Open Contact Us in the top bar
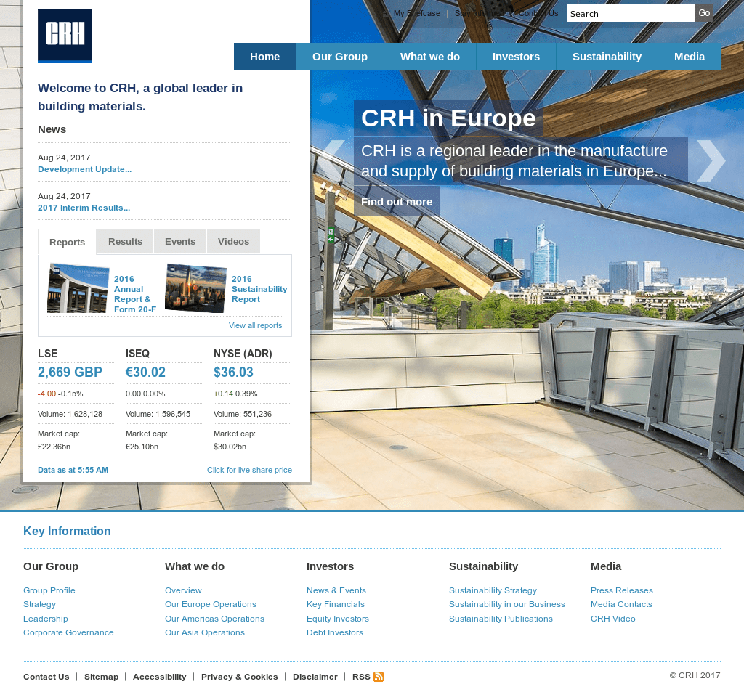Screen dimensions: 744x700 click(538, 13)
